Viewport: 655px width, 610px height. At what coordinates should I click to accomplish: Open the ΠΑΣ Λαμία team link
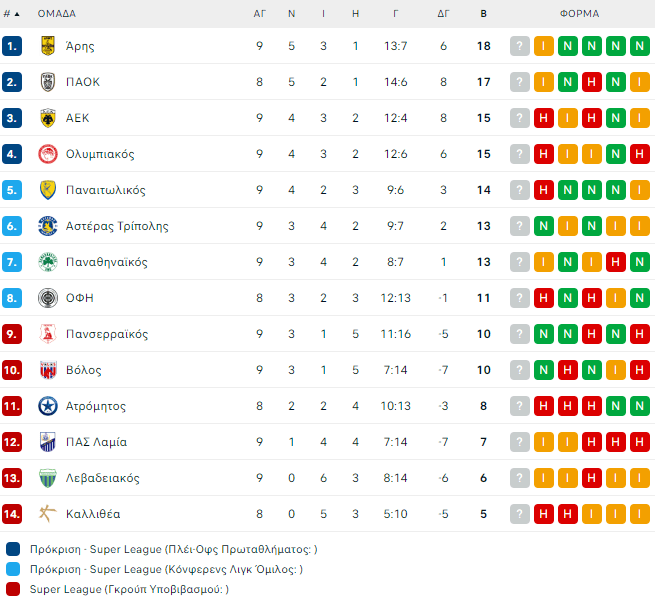pos(96,442)
